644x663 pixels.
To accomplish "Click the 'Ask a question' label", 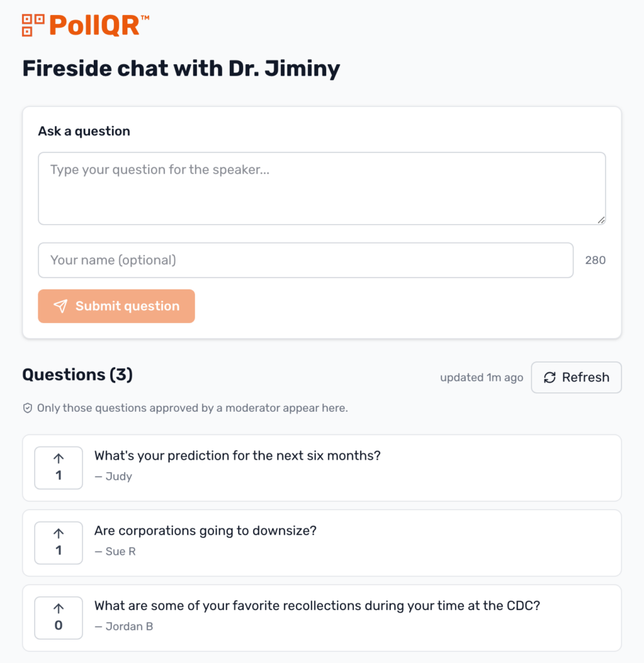I will coord(84,131).
